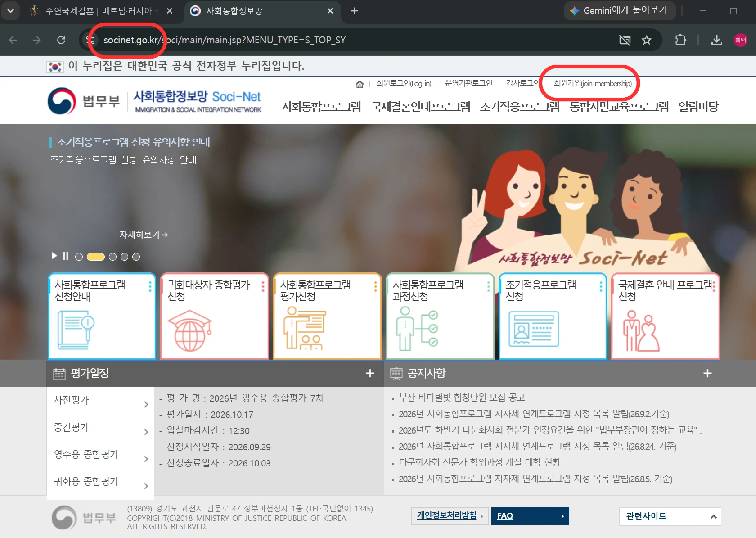Click the browser address bar URL

click(224, 40)
